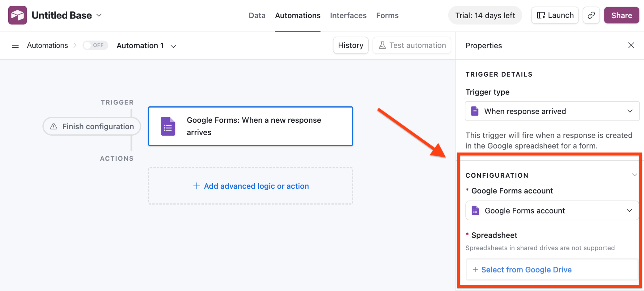This screenshot has height=291, width=644.
Task: Click the Launch icon in the Launch button
Action: 541,15
